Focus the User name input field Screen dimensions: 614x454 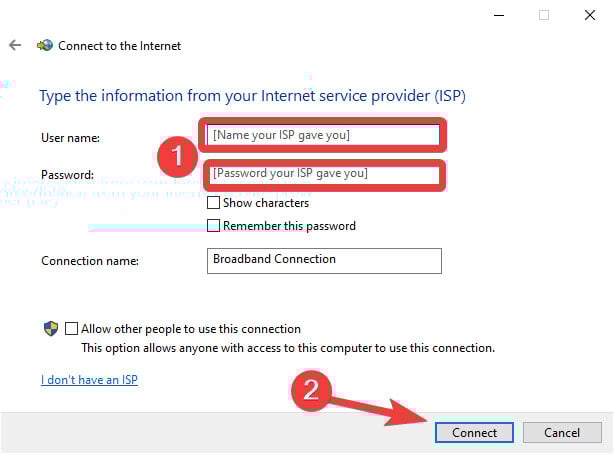coord(323,134)
